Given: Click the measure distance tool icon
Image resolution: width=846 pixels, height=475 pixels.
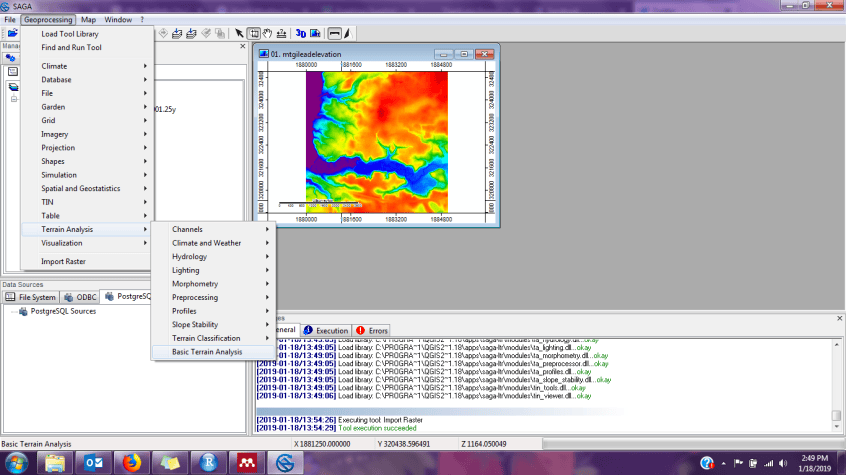Looking at the screenshot, I should [281, 33].
